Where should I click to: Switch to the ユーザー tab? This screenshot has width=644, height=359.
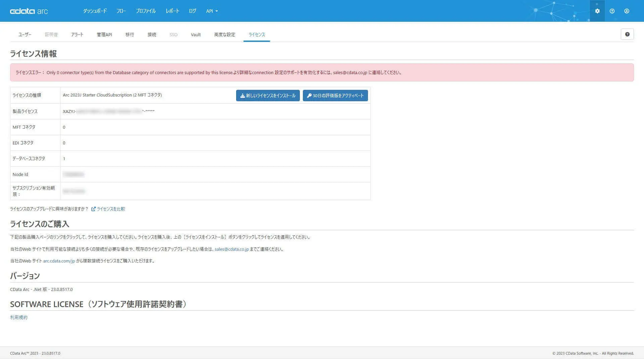click(25, 35)
